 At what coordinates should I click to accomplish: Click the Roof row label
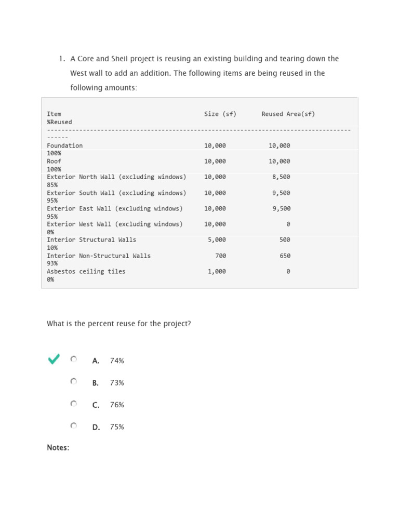(54, 161)
